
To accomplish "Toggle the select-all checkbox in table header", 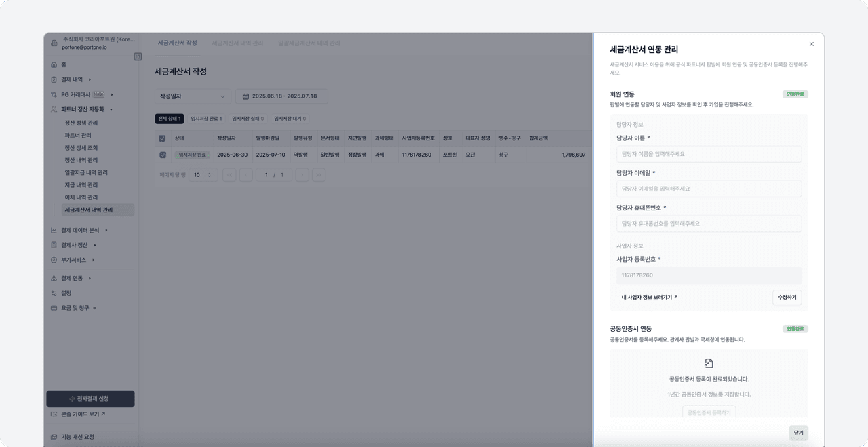I will (162, 138).
